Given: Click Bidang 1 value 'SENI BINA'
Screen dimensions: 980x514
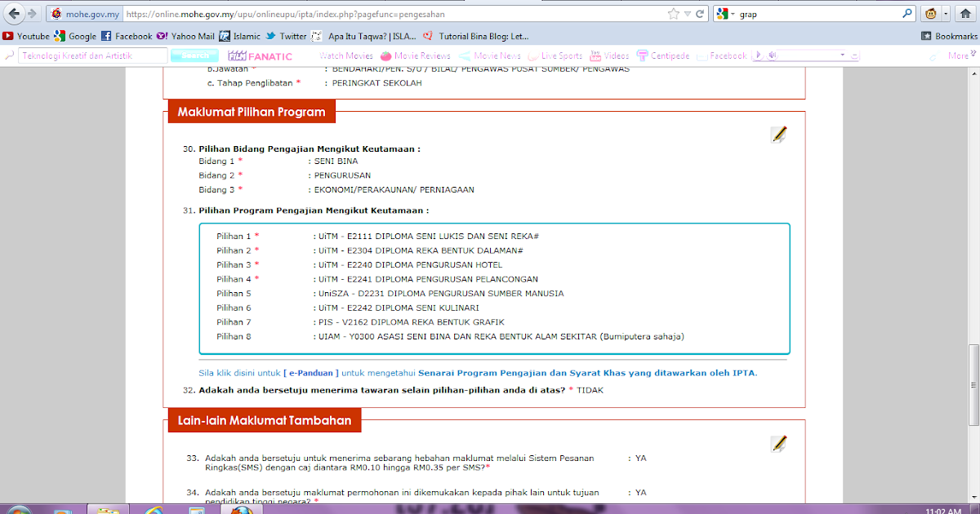Looking at the screenshot, I should tap(335, 162).
